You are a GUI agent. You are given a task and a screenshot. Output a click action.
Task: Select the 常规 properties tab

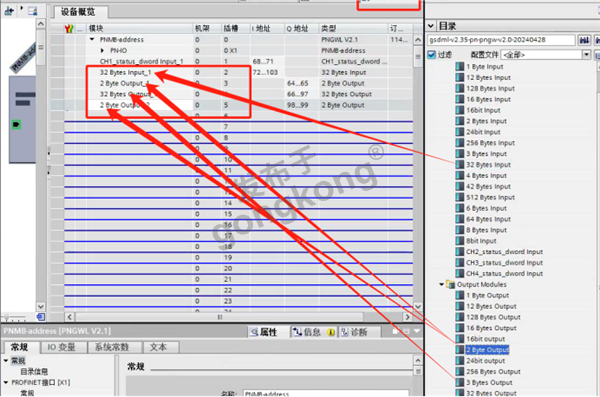(19, 347)
